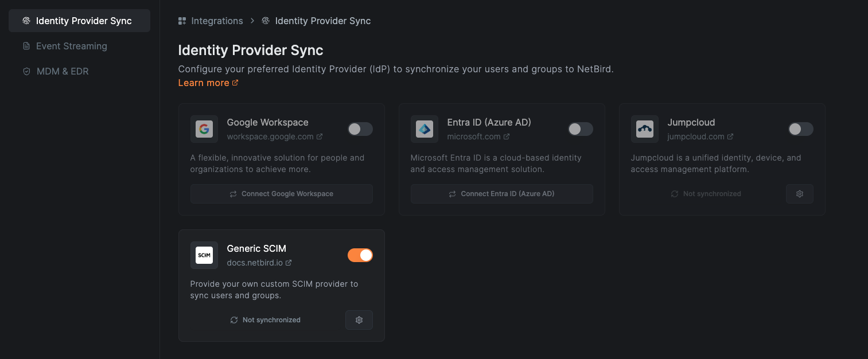This screenshot has width=868, height=359.
Task: Click the Entra ID (Azure AD) logo icon
Action: (425, 129)
